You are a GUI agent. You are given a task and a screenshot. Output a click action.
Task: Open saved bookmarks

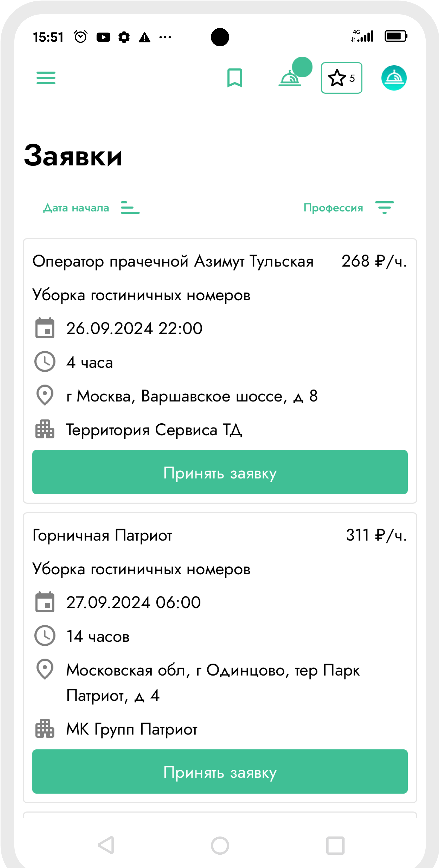pos(235,78)
